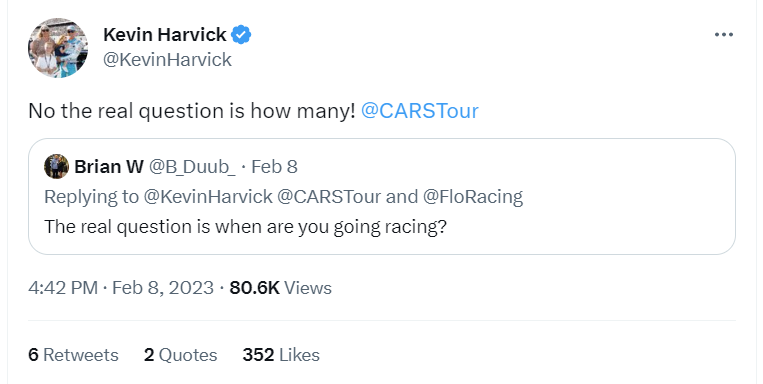Click the Brian W name in the quoted tweet

(109, 167)
